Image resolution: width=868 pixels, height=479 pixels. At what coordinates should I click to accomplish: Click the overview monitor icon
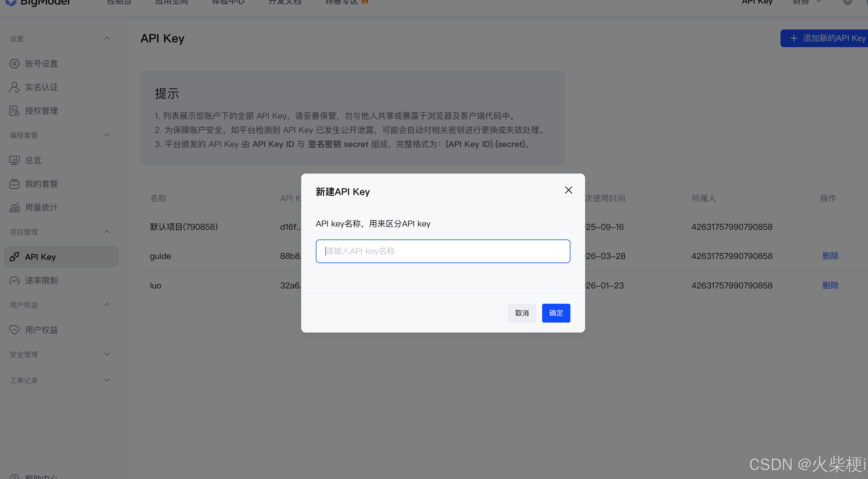14,160
